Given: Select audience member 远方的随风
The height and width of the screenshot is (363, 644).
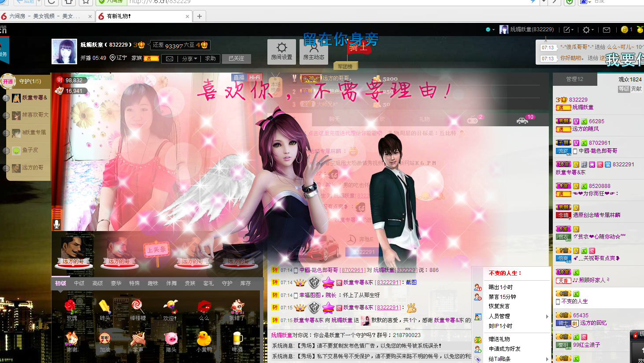Looking at the screenshot, I should pos(585,129).
